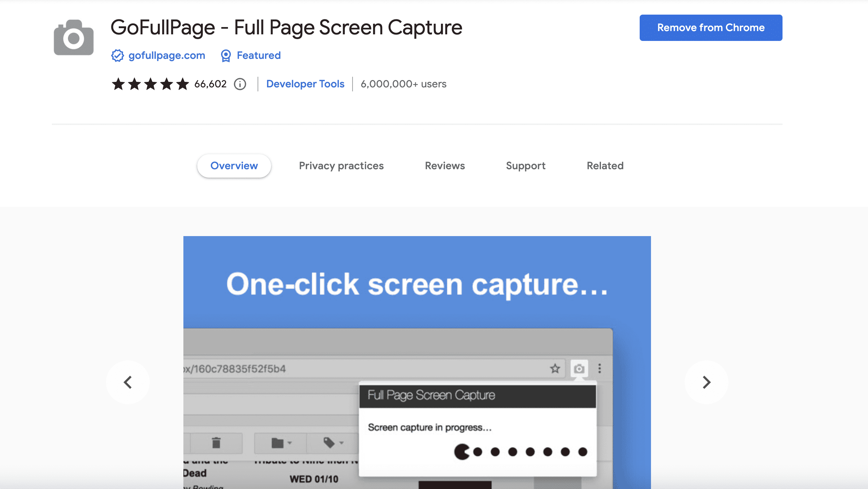This screenshot has width=868, height=489.
Task: Open the gofullpage.com publisher link
Action: click(167, 55)
